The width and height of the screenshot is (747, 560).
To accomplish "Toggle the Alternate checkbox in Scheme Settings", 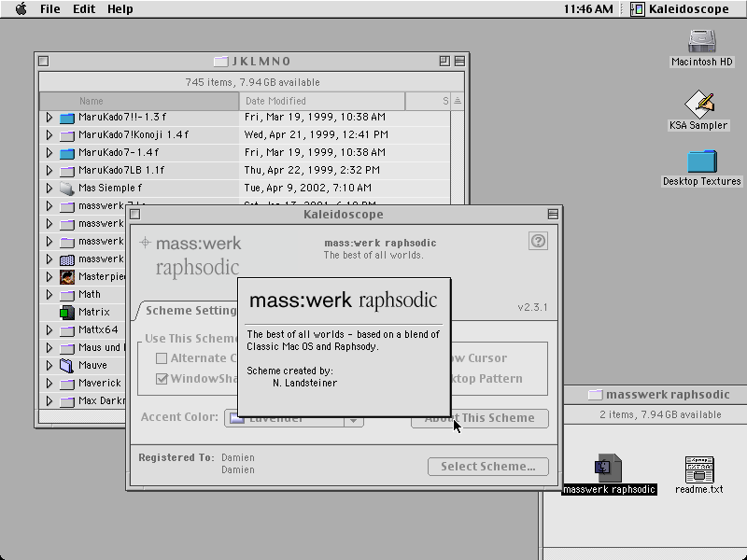I will [x=162, y=358].
